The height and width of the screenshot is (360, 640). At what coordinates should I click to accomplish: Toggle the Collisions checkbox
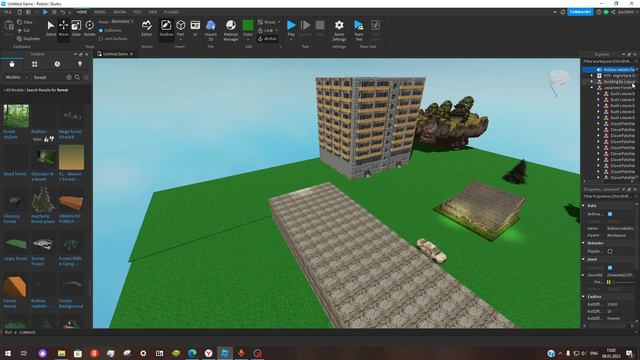tap(101, 30)
